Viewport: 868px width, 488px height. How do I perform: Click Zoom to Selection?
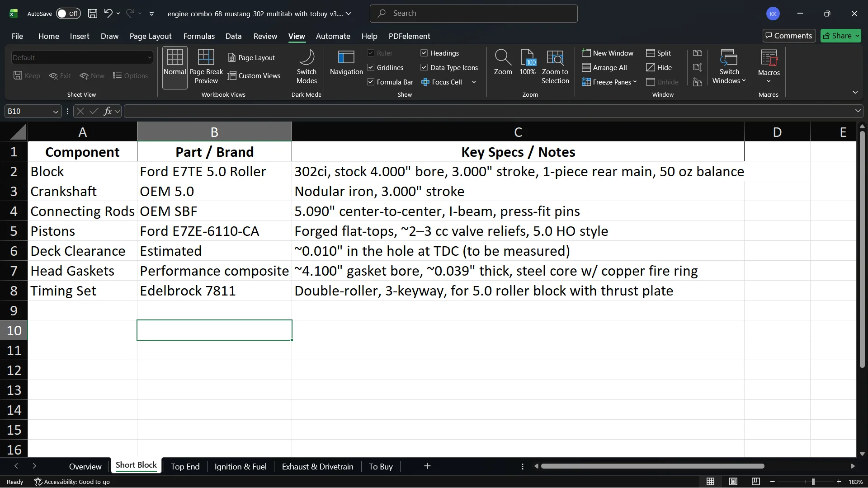coord(555,67)
